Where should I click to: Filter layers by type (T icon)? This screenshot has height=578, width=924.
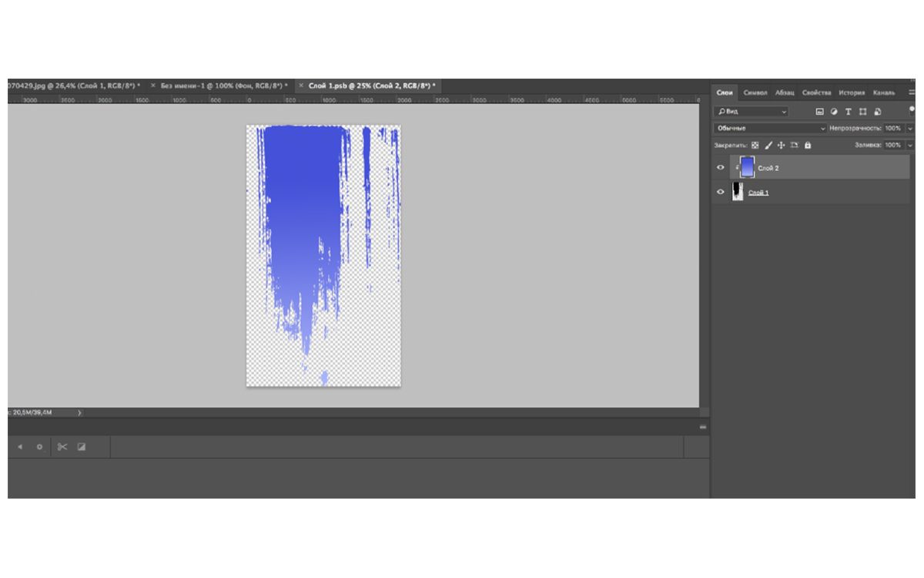pyautogui.click(x=849, y=112)
